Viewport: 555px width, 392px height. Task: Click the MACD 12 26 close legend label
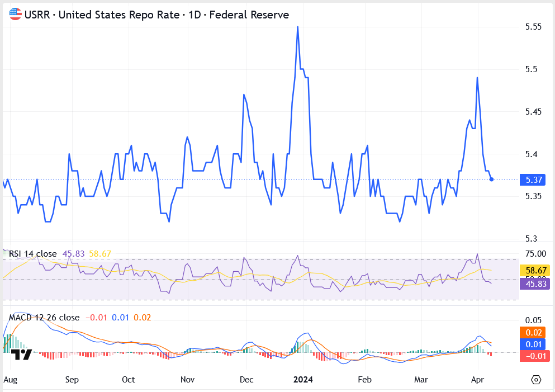(44, 317)
